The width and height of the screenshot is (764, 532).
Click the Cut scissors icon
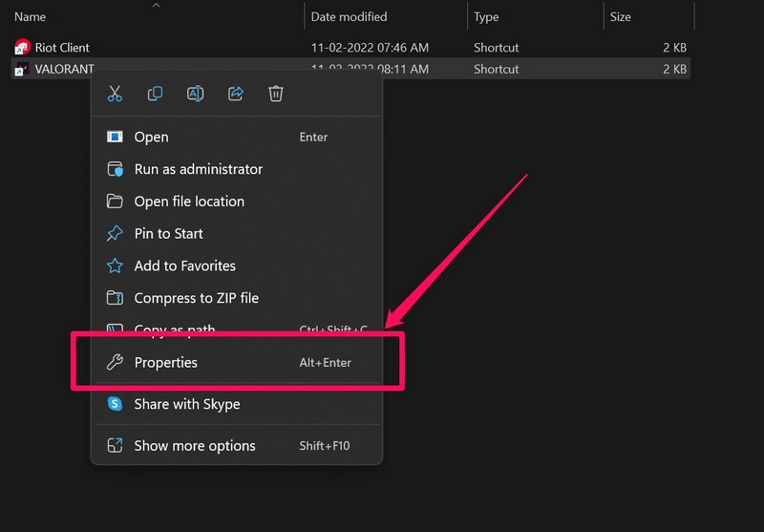click(x=115, y=94)
